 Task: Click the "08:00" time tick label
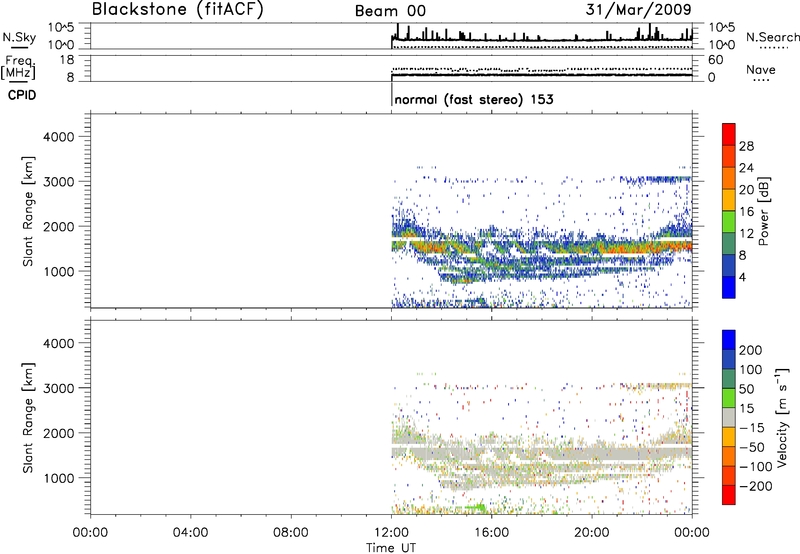coord(290,533)
